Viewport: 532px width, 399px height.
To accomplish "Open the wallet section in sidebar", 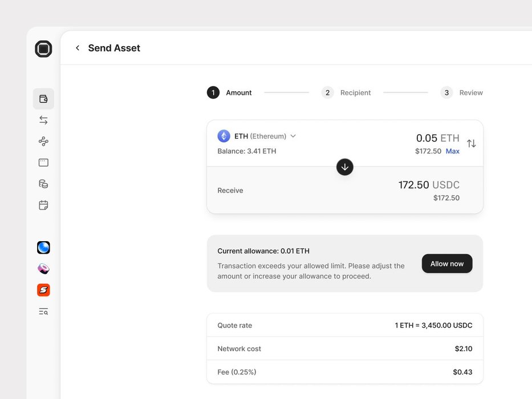I will coord(43,99).
